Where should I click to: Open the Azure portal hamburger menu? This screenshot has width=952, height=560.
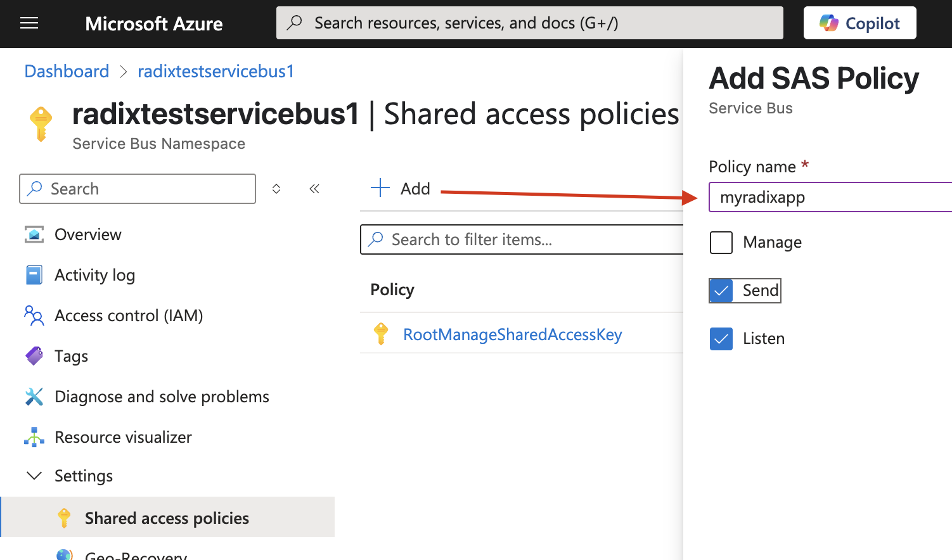click(29, 23)
